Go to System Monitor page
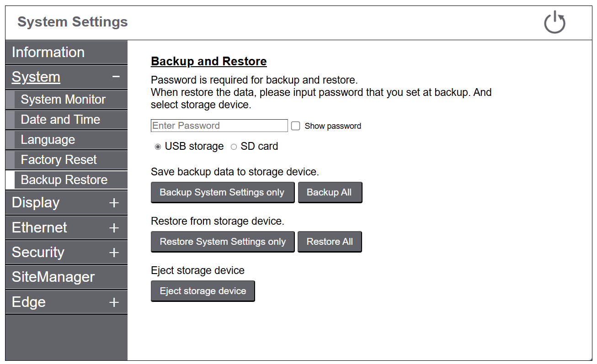 (63, 100)
